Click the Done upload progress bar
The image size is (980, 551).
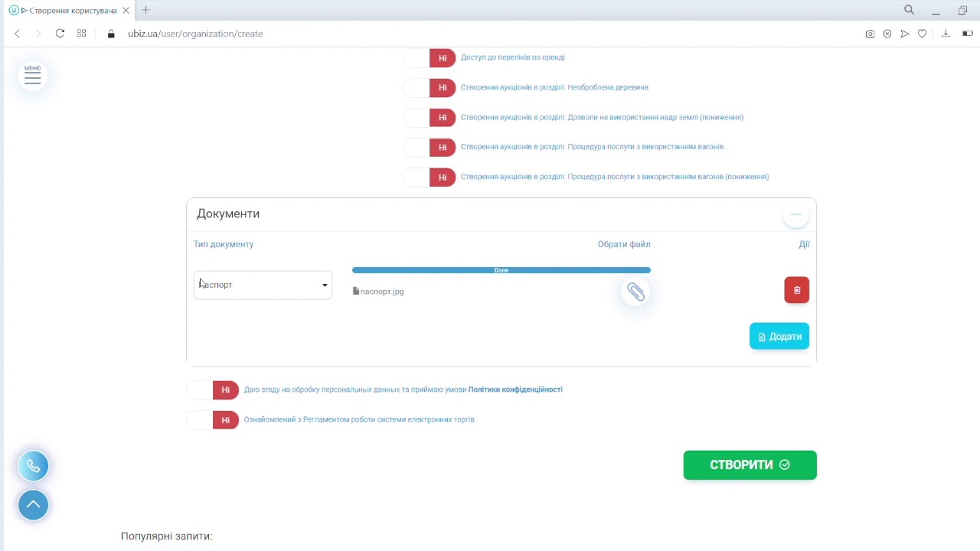pyautogui.click(x=501, y=270)
